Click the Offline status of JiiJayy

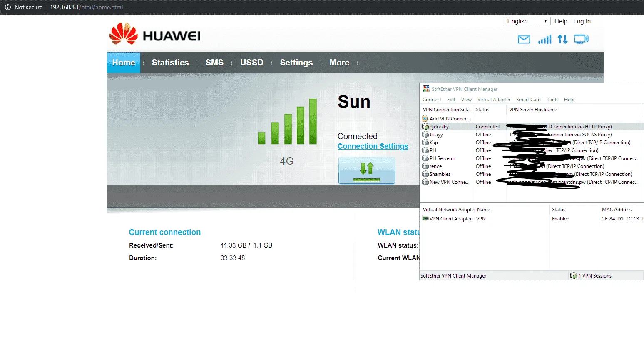tap(483, 135)
